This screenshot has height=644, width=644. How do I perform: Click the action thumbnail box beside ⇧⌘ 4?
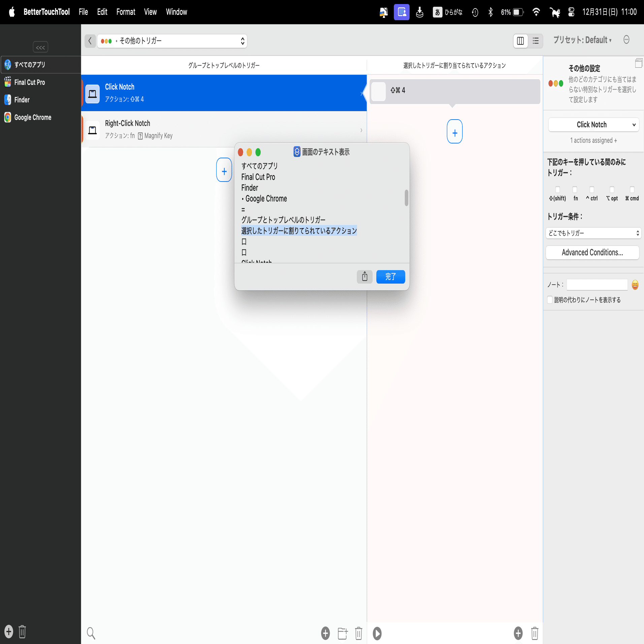click(379, 92)
